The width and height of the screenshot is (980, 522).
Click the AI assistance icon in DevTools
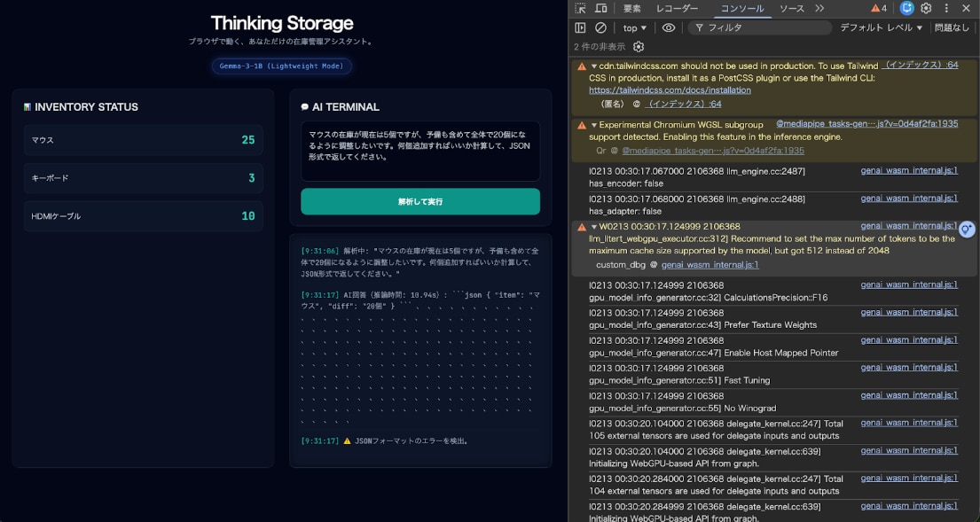point(906,8)
